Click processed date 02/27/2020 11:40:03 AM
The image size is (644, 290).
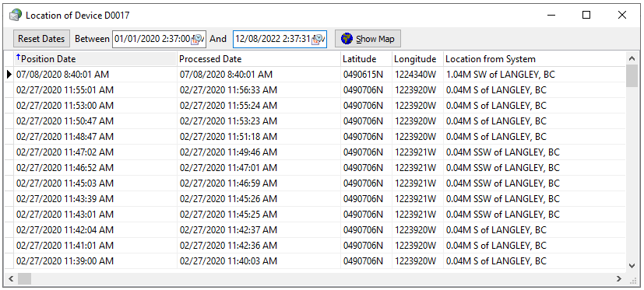259,261
